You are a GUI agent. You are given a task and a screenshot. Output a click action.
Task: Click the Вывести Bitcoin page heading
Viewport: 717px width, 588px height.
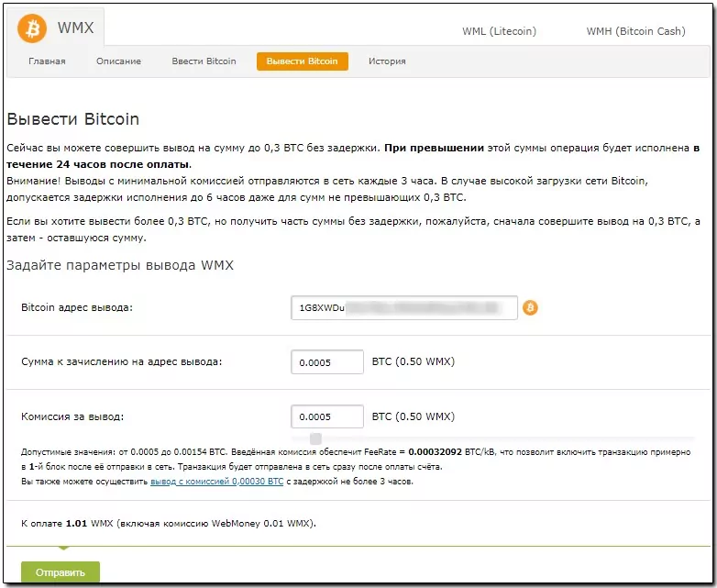(x=73, y=119)
